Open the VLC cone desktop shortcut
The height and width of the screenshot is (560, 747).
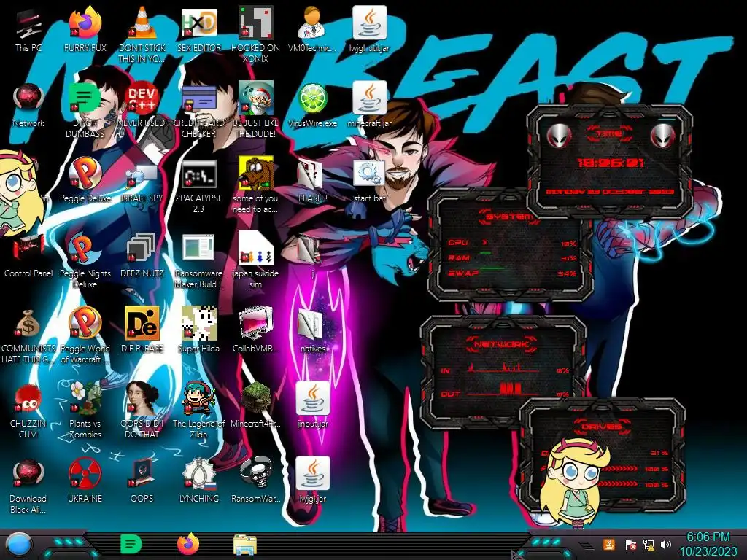tap(142, 35)
